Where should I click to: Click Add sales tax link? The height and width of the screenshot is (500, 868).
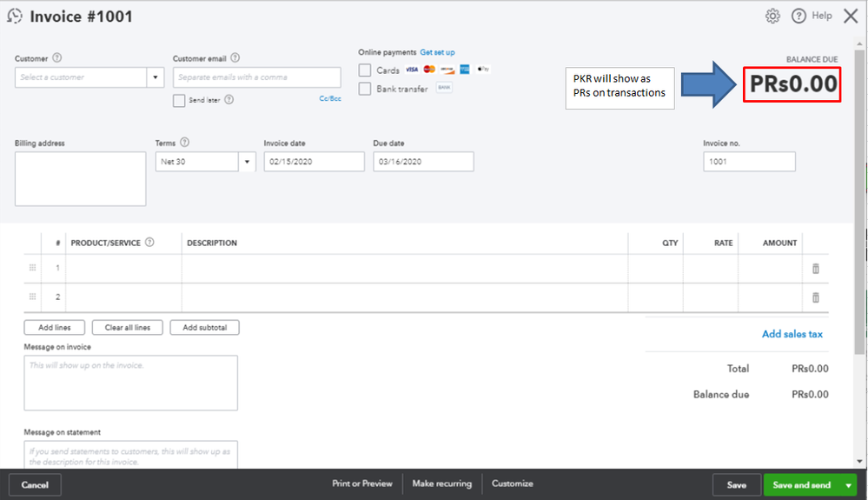(792, 334)
